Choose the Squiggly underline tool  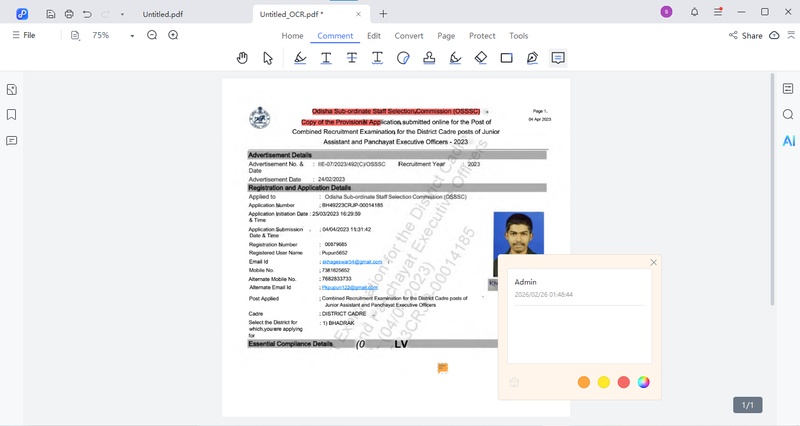point(377,58)
